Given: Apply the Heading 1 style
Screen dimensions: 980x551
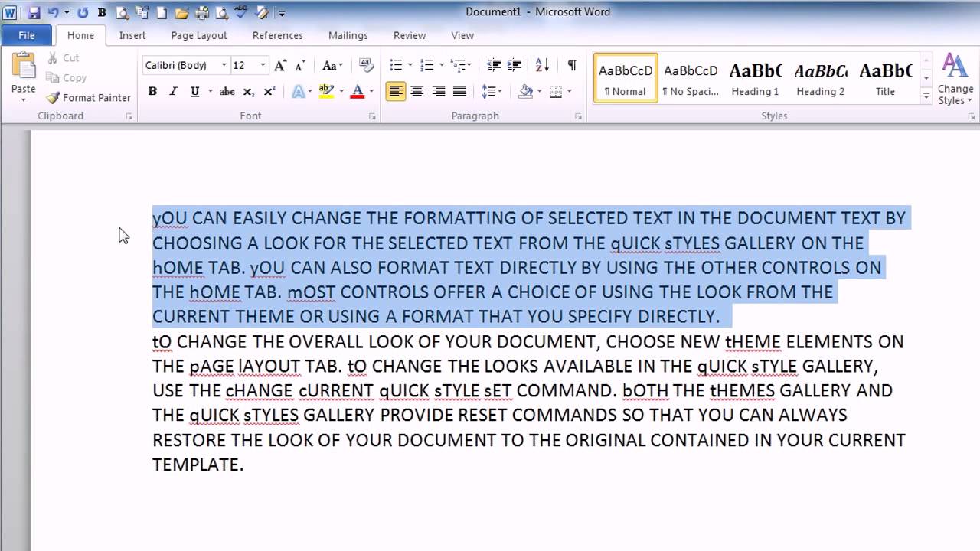Looking at the screenshot, I should tap(755, 78).
